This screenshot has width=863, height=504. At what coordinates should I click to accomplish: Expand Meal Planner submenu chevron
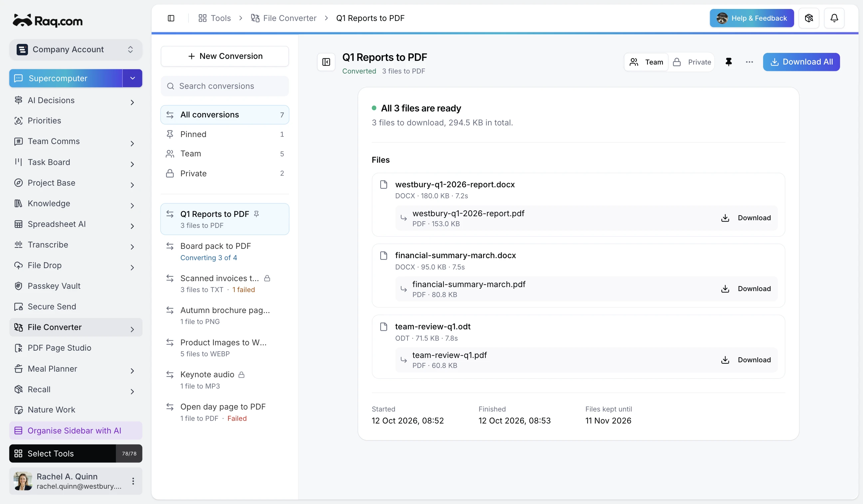coord(132,371)
